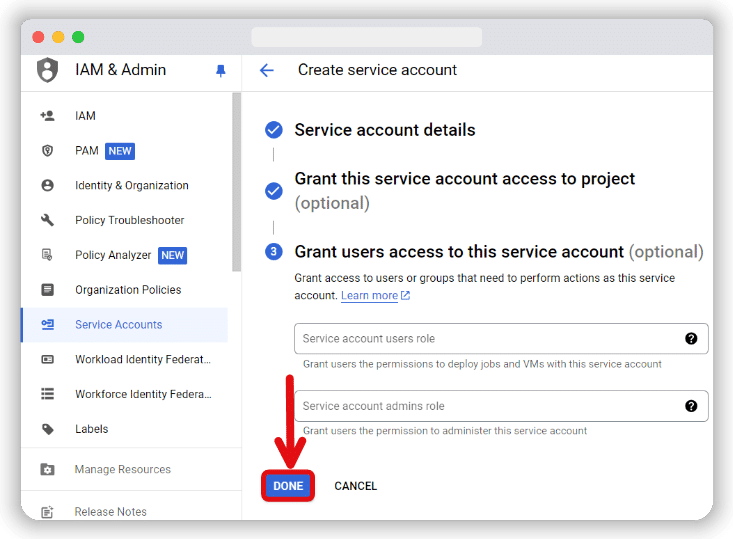Click the Manage Resources folder-gear icon
This screenshot has width=733, height=539.
click(x=47, y=469)
